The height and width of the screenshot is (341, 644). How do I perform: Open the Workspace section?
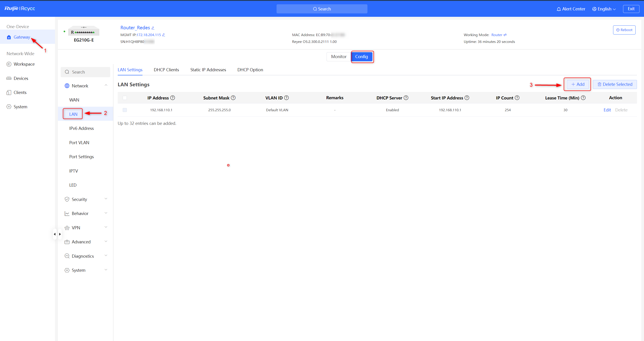coord(24,64)
